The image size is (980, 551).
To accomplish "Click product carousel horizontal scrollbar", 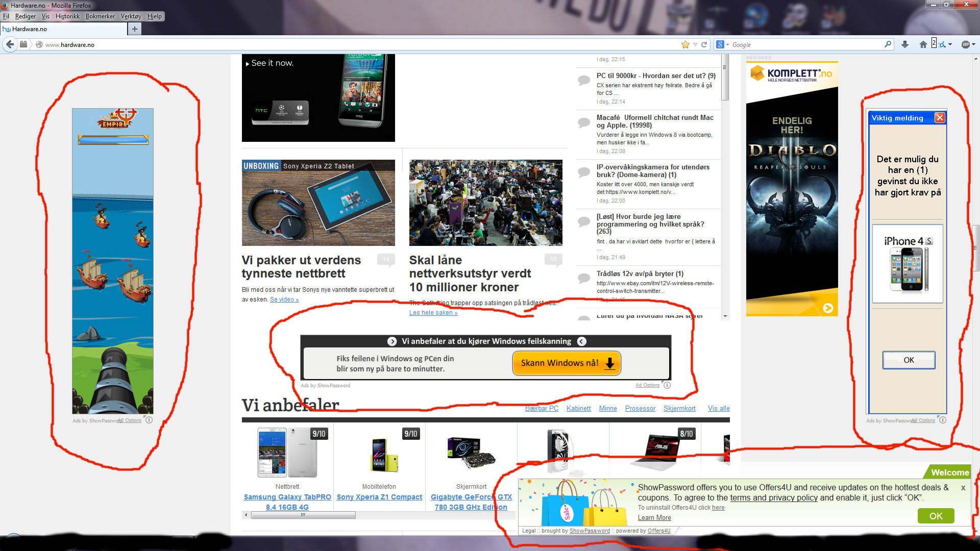I will click(x=303, y=515).
